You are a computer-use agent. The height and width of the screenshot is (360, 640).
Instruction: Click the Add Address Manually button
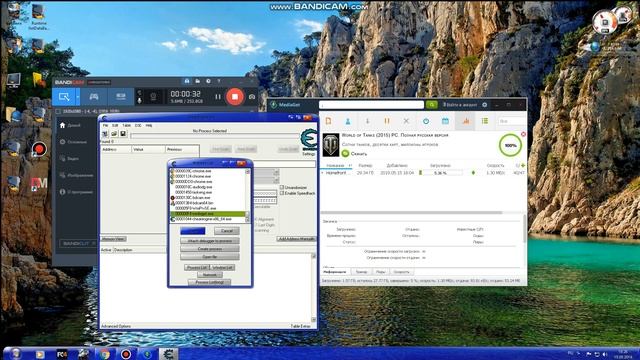[x=296, y=239]
